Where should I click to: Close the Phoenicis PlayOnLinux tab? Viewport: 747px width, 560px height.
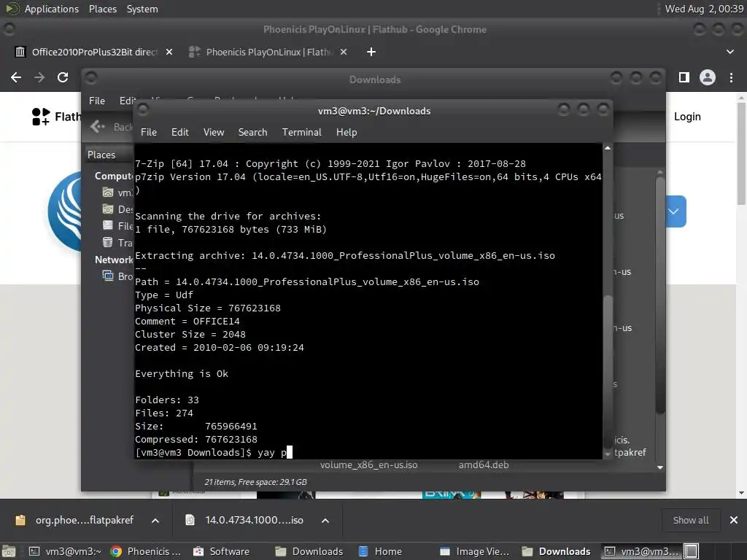344,52
